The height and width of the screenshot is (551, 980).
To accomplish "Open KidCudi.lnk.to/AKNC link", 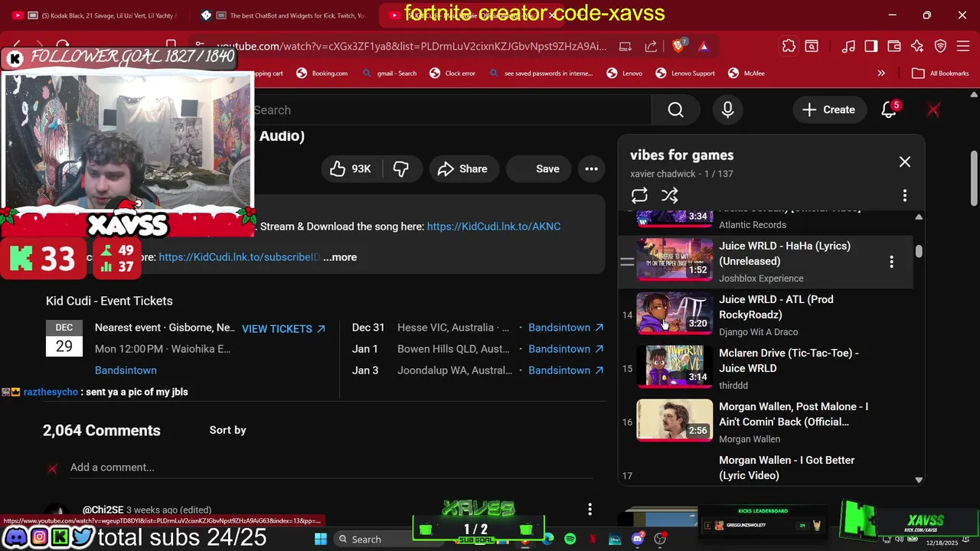I will 494,227.
